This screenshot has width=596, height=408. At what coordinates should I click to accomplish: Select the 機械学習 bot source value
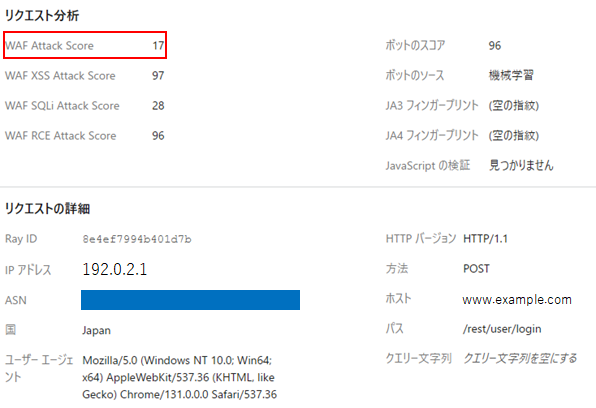(511, 76)
